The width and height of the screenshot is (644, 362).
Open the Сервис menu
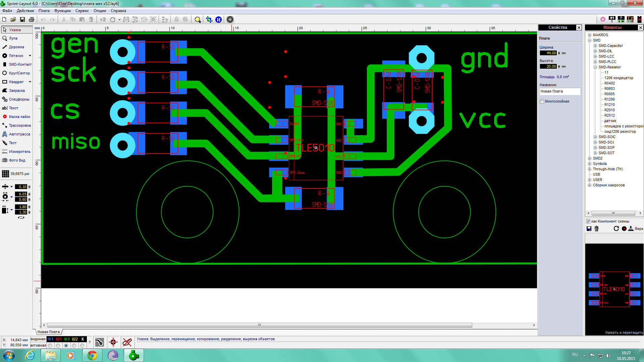[x=82, y=11]
